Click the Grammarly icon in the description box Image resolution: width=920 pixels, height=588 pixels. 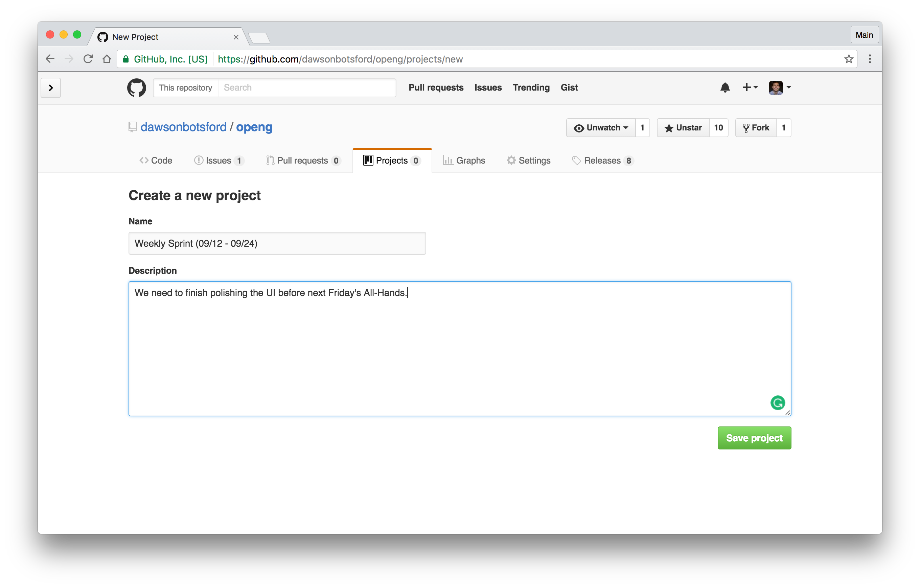tap(778, 402)
